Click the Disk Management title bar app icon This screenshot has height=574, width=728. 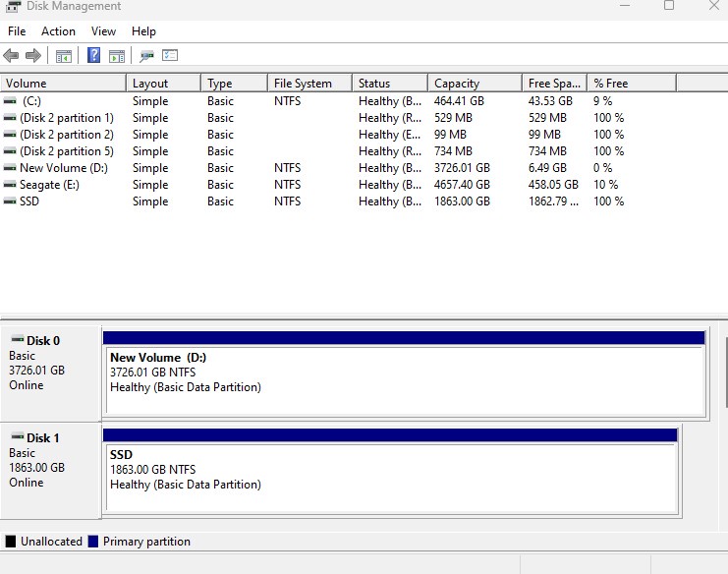pyautogui.click(x=14, y=6)
